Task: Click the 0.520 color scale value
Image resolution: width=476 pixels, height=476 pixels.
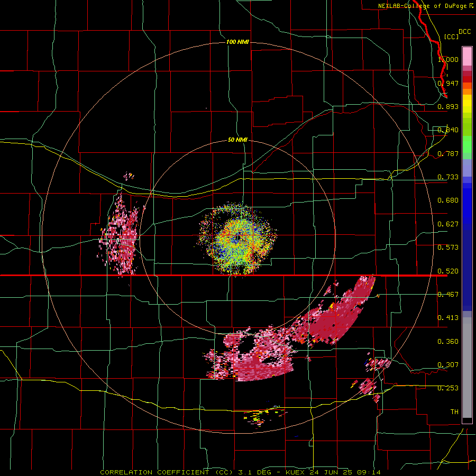Action: (x=448, y=271)
